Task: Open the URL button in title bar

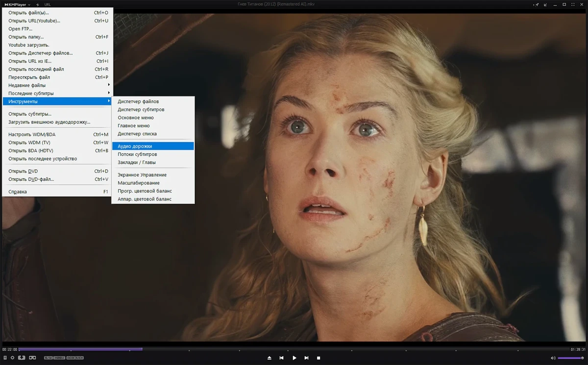Action: coord(48,4)
